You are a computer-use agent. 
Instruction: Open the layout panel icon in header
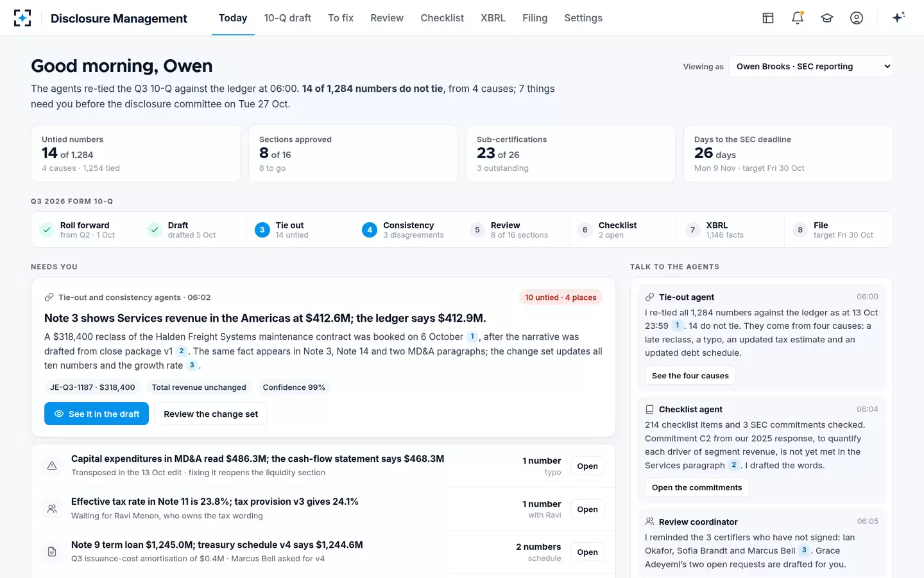[768, 18]
